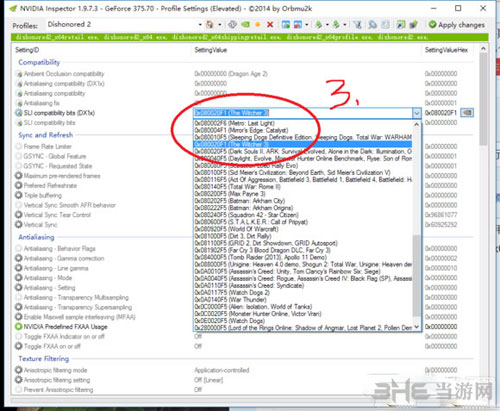
Task: Collapse the SLI compatibility bits value dropdown arrow
Action: [x=417, y=113]
